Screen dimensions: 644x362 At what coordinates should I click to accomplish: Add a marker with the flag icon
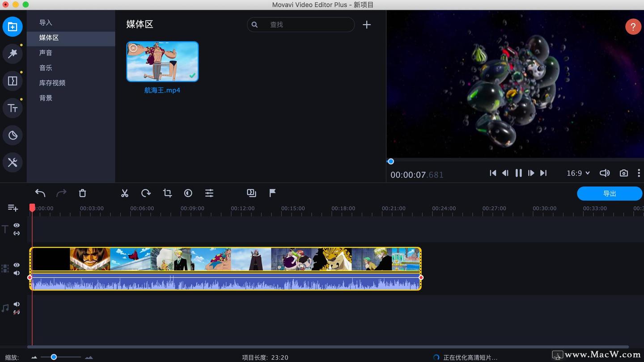coord(272,193)
